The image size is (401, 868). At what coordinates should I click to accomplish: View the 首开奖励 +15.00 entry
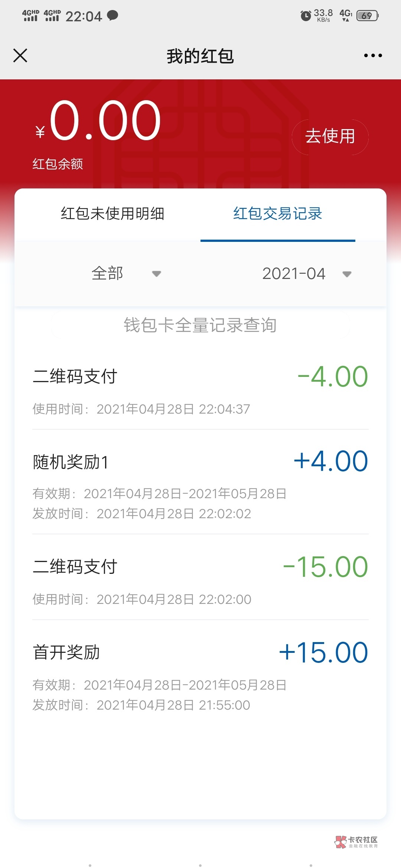(200, 673)
